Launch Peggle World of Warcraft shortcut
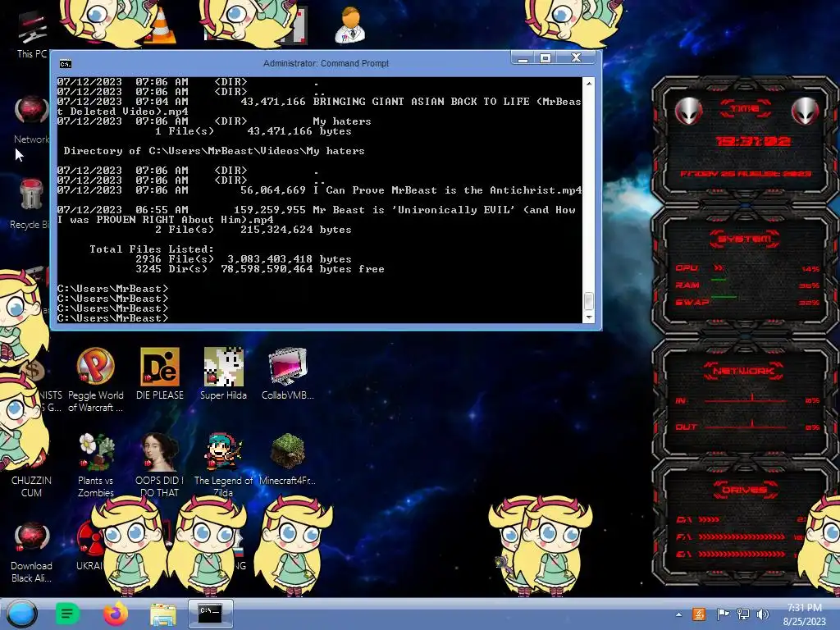Viewport: 840px width, 630px height. coord(95,379)
